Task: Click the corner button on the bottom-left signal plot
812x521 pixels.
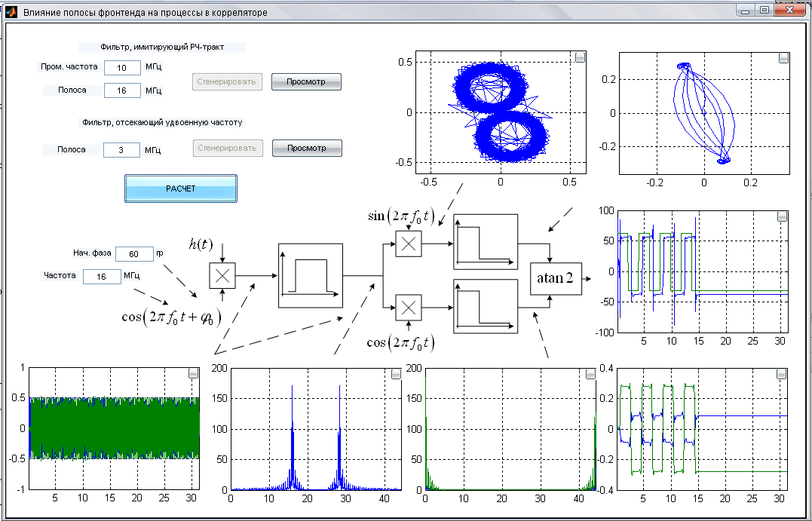Action: click(x=193, y=373)
